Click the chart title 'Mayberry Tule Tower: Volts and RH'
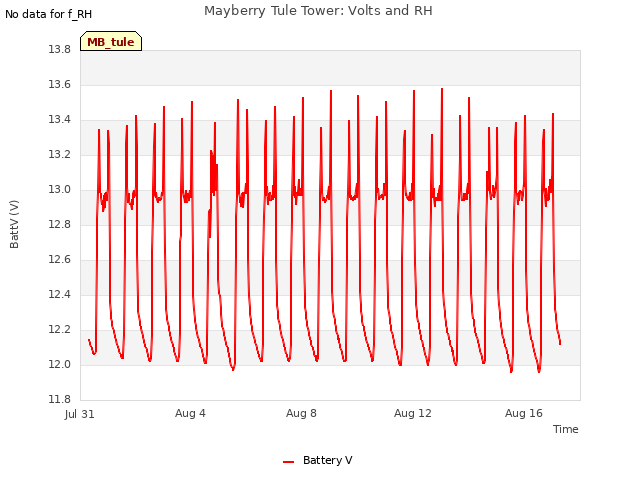Image resolution: width=640 pixels, height=480 pixels. [318, 11]
